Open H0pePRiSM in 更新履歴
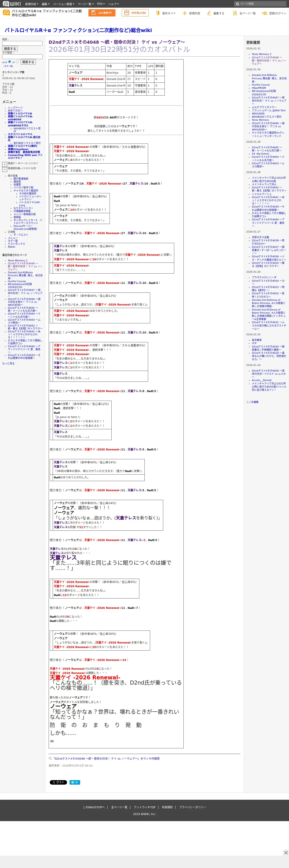 [259, 88]
